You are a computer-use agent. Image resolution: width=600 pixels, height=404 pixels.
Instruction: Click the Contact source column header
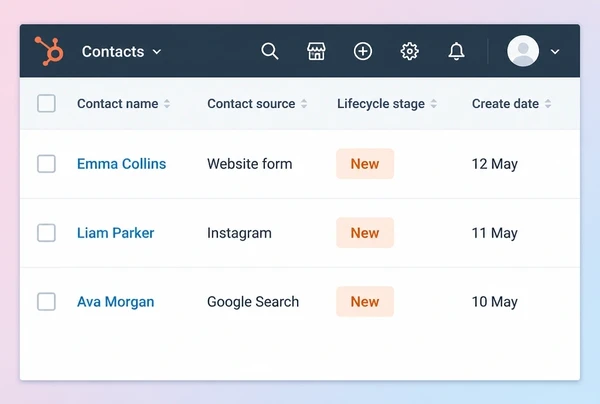(x=251, y=104)
